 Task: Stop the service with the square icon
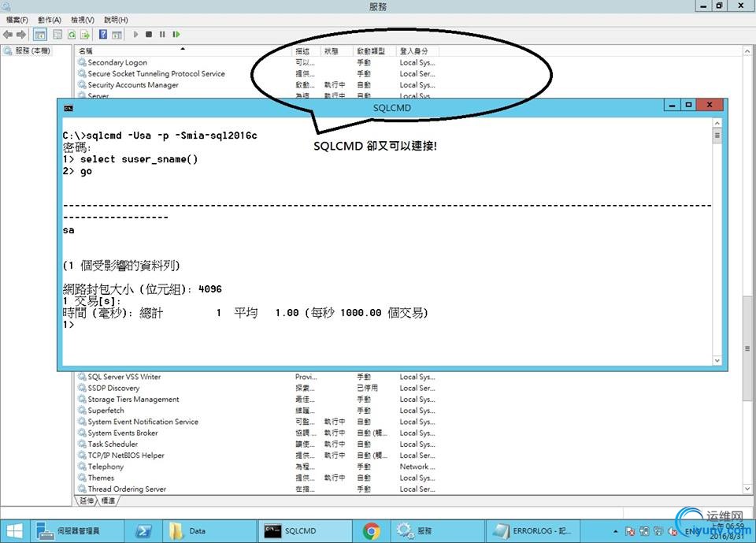coord(149,34)
